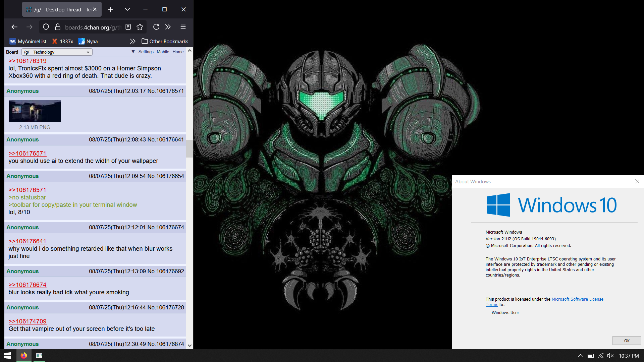Open the Wi-Fi network tray icon
This screenshot has height=362, width=644.
(x=601, y=356)
